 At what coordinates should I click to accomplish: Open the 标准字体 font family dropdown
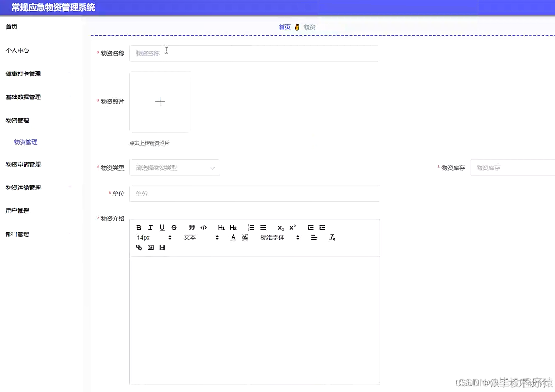pos(280,237)
